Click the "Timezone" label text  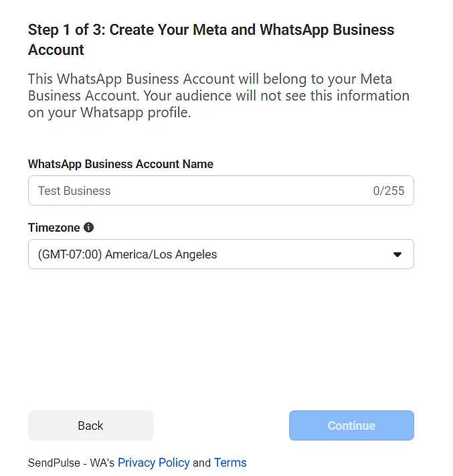click(x=54, y=228)
